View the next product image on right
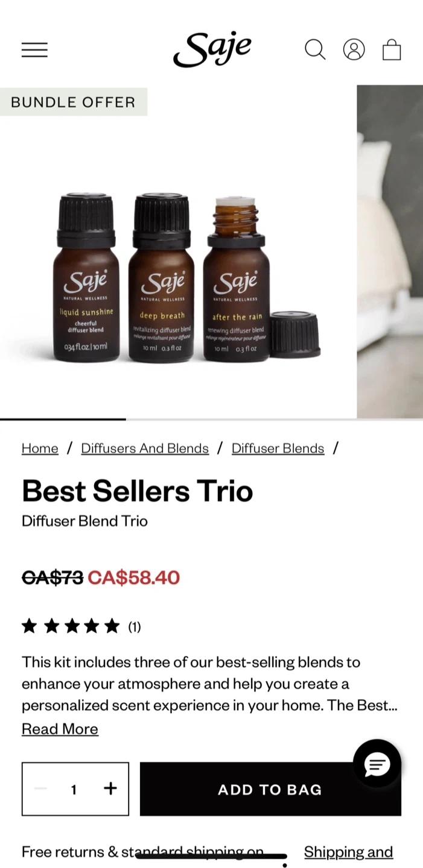 pyautogui.click(x=390, y=251)
